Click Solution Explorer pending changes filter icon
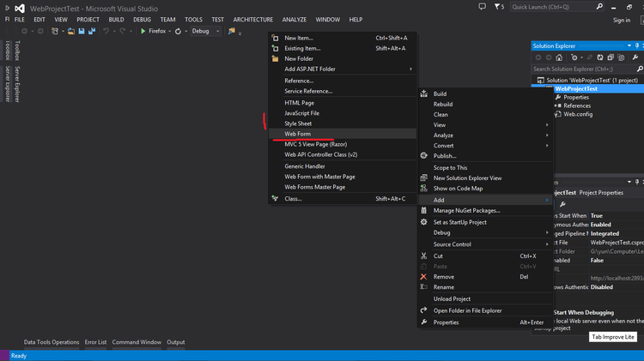Image resolution: width=644 pixels, height=361 pixels. tap(574, 57)
